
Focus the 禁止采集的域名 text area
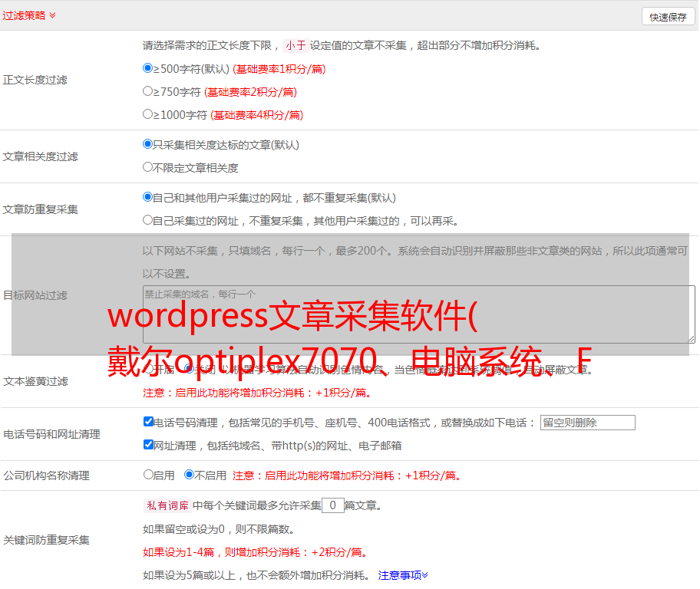pos(419,314)
